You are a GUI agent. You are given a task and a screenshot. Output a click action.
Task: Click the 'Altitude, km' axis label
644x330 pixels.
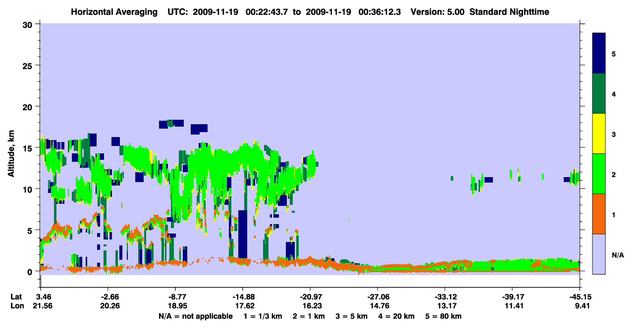tap(11, 154)
